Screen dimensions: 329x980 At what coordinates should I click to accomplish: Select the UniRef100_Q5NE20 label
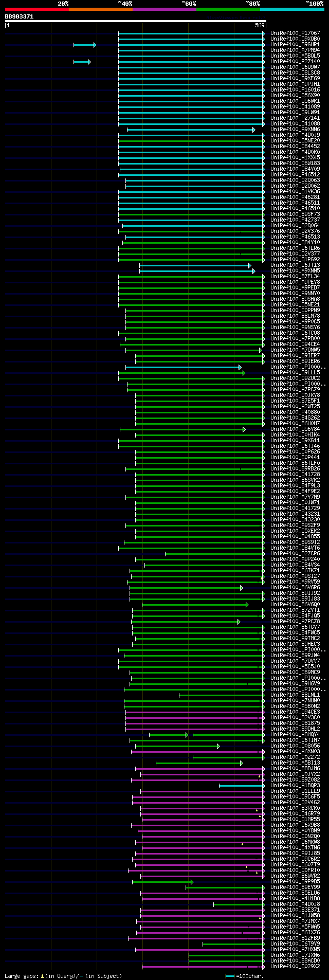point(295,140)
